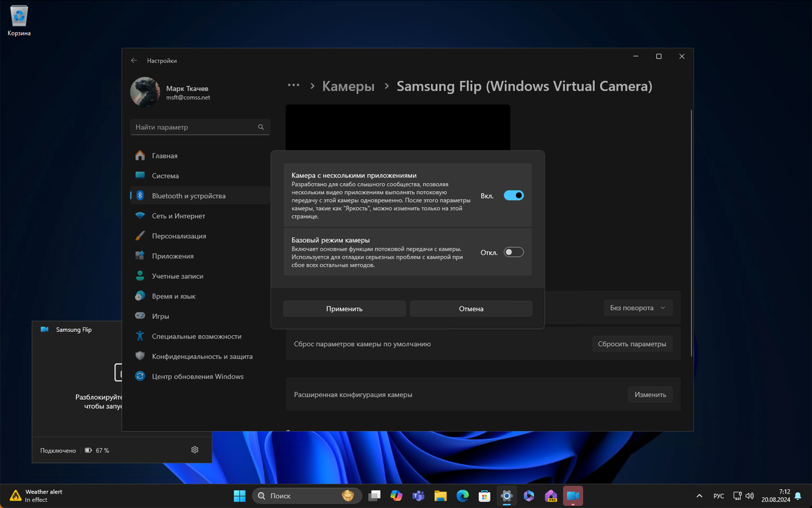The image size is (812, 508).
Task: Open the Weather alert widget on taskbar
Action: coord(36,496)
